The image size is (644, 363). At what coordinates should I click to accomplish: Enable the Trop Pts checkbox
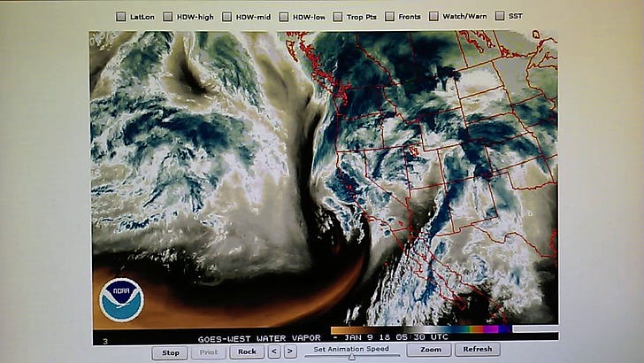[338, 17]
